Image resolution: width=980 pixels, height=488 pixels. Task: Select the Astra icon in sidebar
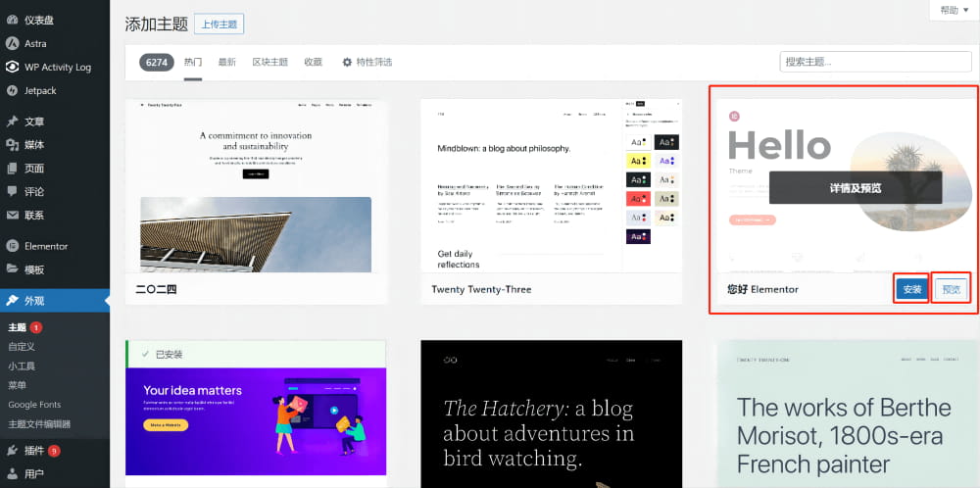12,44
